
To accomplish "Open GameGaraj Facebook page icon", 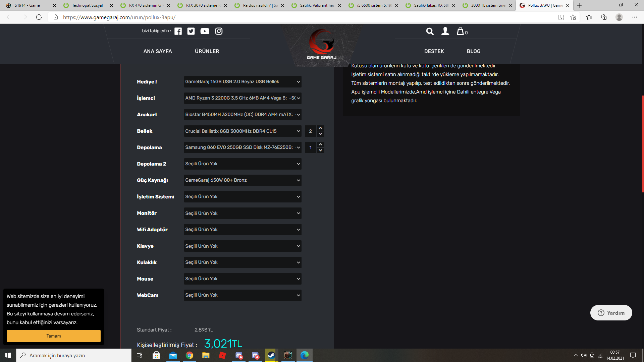I will pyautogui.click(x=178, y=31).
